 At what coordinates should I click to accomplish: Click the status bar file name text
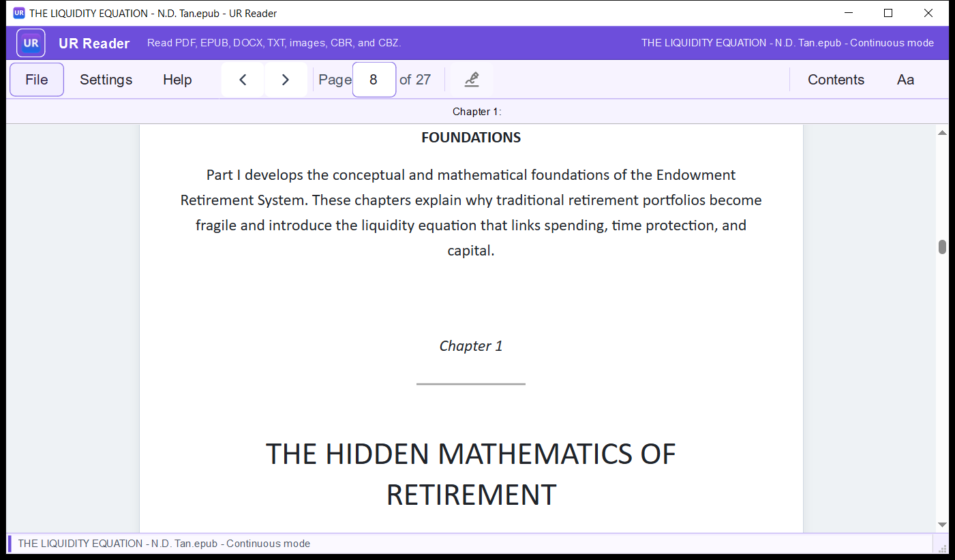164,544
